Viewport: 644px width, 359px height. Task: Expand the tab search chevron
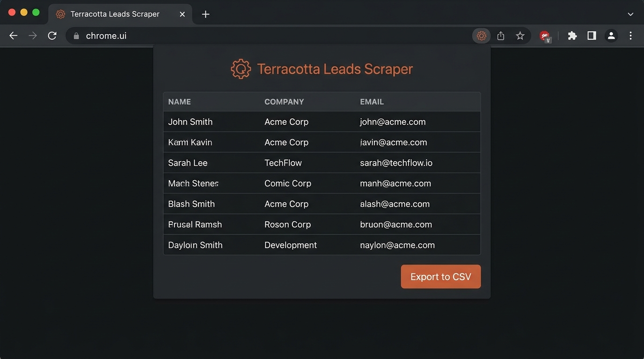tap(630, 14)
